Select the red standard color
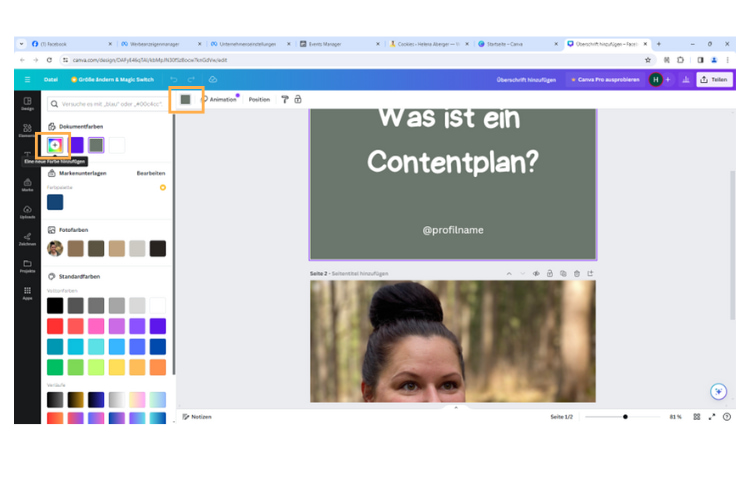The image size is (750, 500). 55,326
